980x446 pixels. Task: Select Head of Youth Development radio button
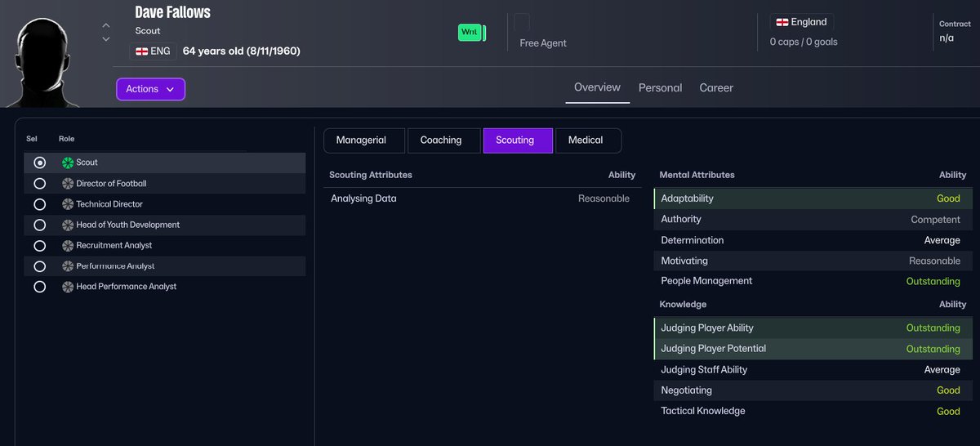[x=39, y=225]
